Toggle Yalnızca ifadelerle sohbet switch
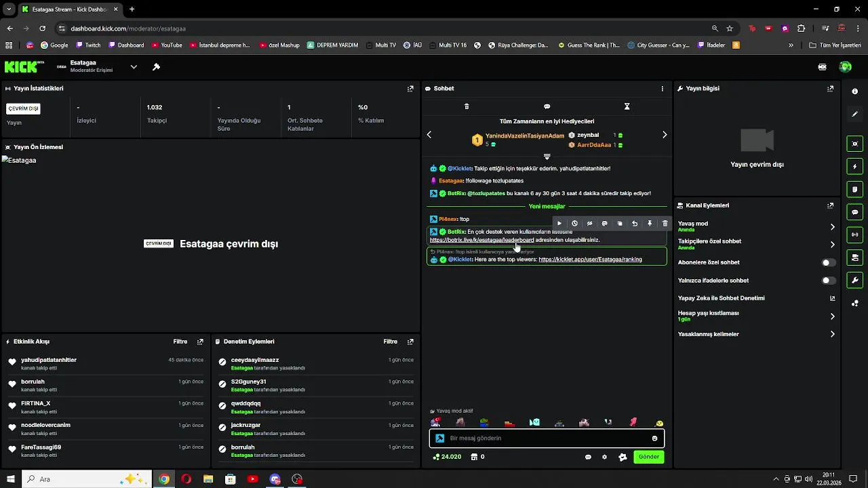868x488 pixels. [x=829, y=281]
